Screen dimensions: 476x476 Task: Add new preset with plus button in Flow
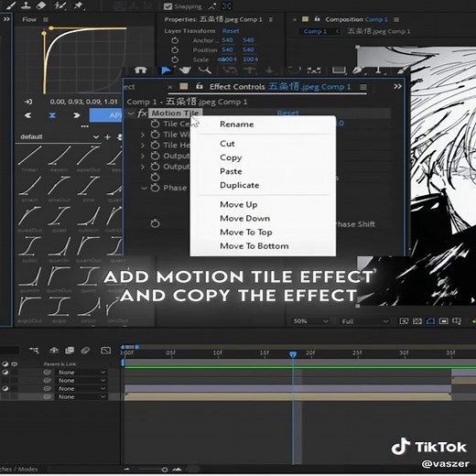click(107, 137)
